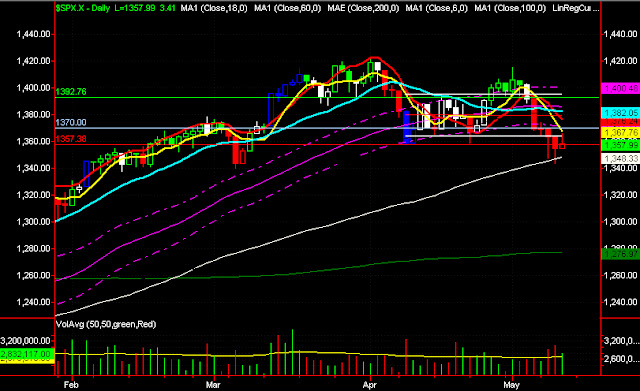Click the 1,320.00 left price axis label
This screenshot has width=640, height=391.
[33, 195]
